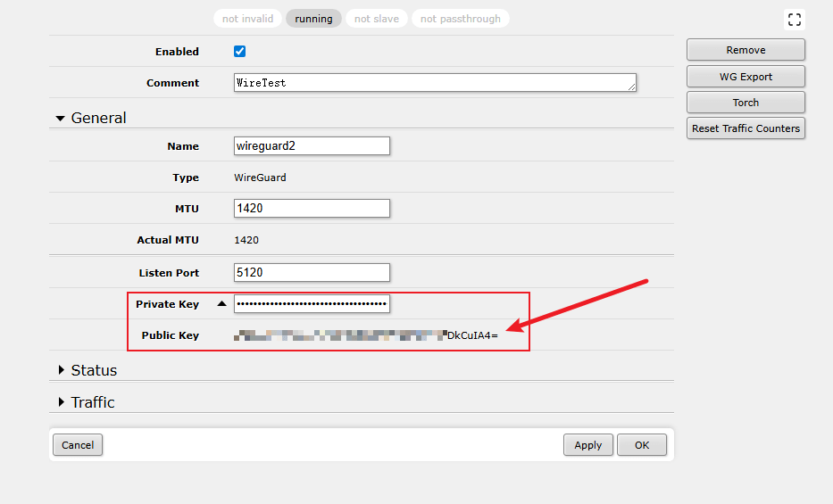The height and width of the screenshot is (504, 833).
Task: Open Torch for this interface
Action: click(x=746, y=103)
